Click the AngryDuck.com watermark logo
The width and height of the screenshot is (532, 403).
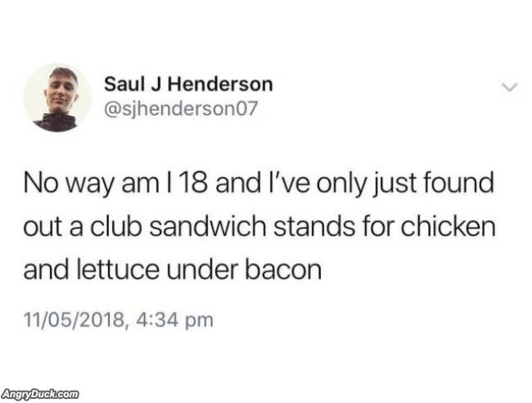(40, 394)
